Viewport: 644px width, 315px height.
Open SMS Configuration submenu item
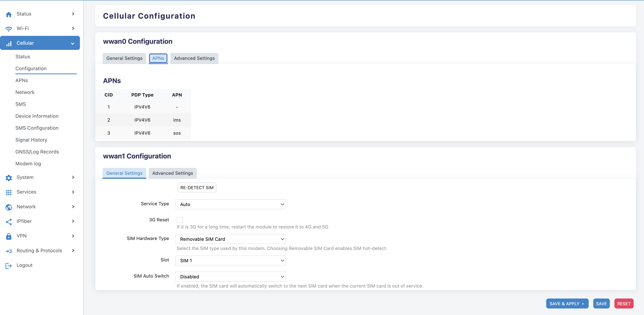pyautogui.click(x=37, y=128)
